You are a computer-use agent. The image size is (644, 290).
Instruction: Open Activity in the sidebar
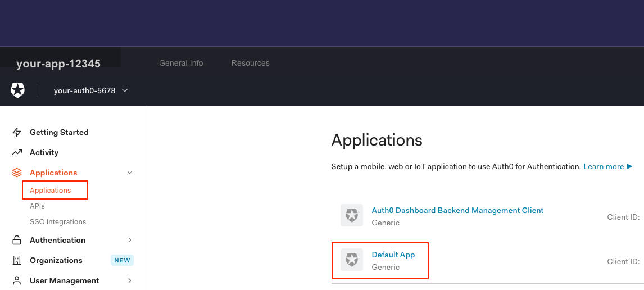[x=44, y=152]
